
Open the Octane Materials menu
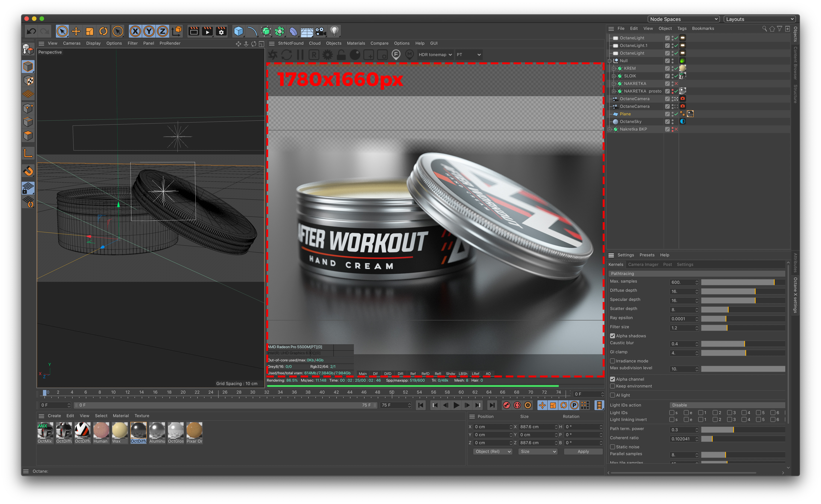(x=356, y=43)
